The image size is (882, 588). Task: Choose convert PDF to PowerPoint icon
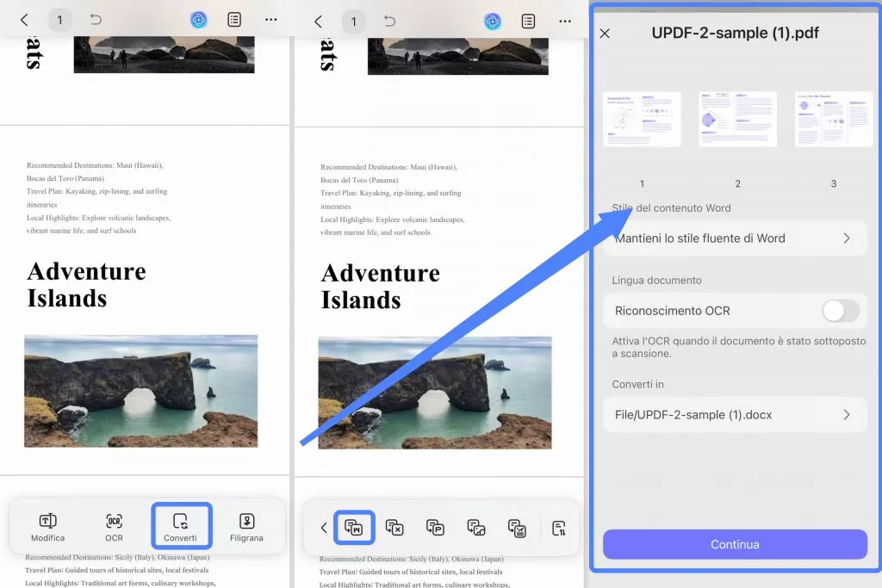click(435, 528)
